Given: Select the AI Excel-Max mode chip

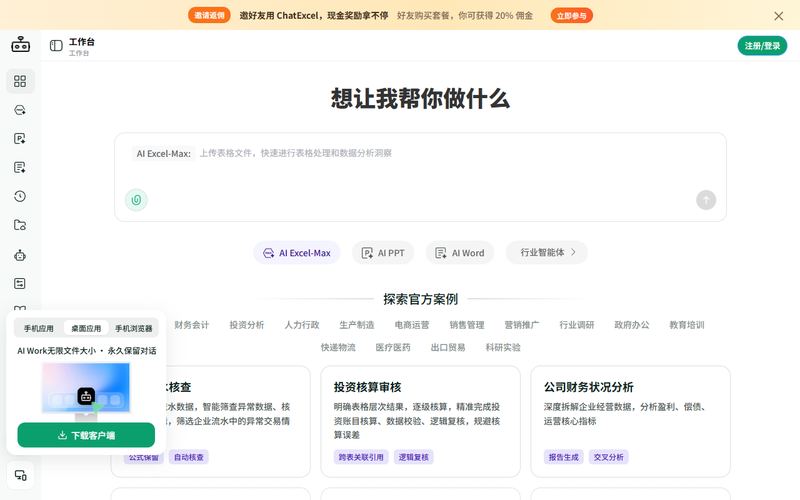Looking at the screenshot, I should pos(297,253).
